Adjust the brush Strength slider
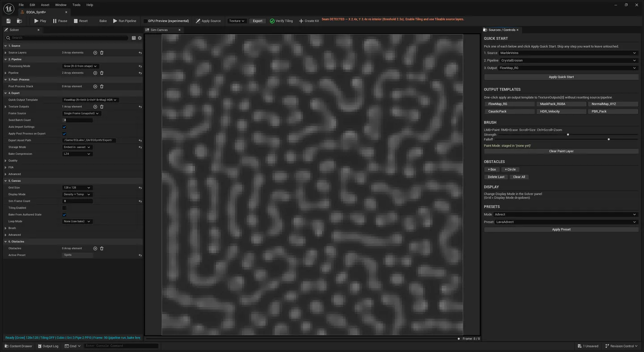 (x=568, y=134)
